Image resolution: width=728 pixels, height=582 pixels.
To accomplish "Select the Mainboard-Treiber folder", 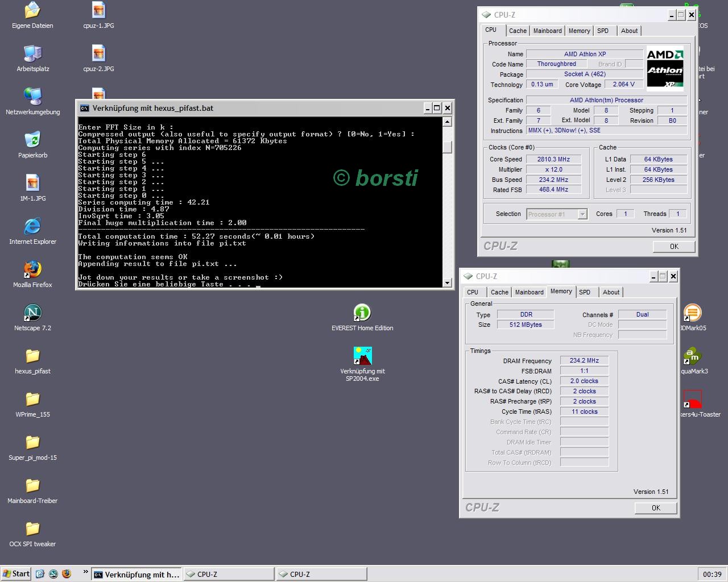I will pos(32,486).
